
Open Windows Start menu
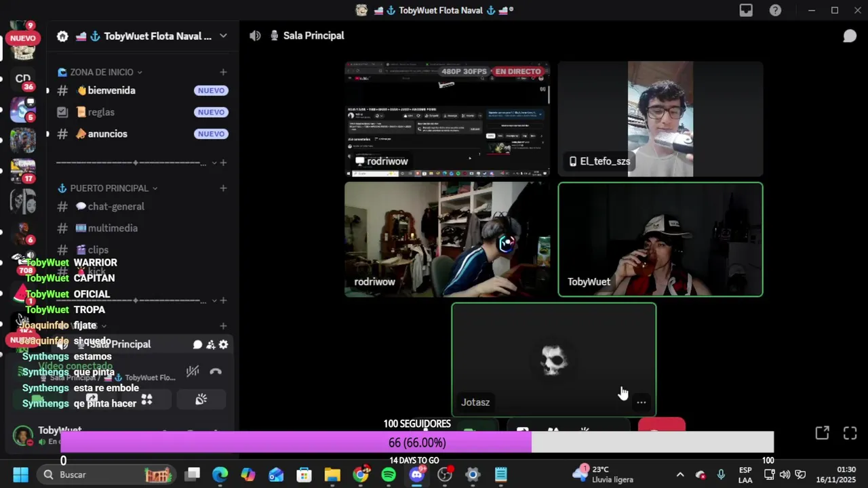20,474
